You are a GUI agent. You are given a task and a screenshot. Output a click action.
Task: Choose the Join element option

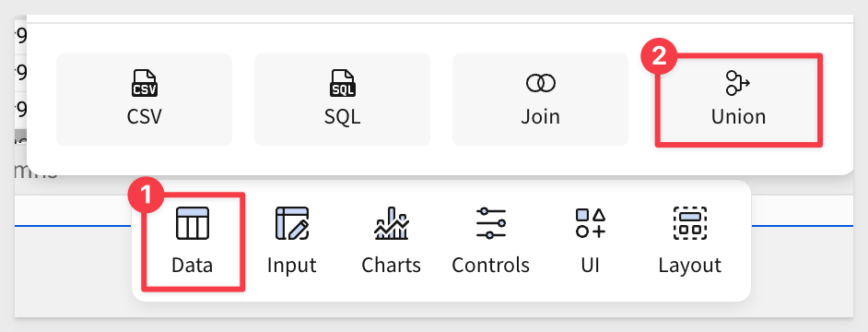click(540, 100)
